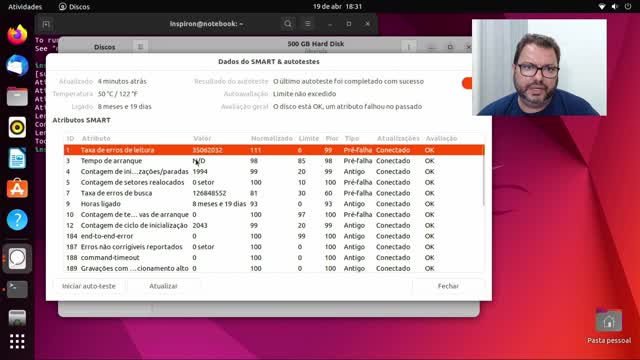Click the value 1994 in the table
This screenshot has width=640, height=360.
tap(200, 171)
